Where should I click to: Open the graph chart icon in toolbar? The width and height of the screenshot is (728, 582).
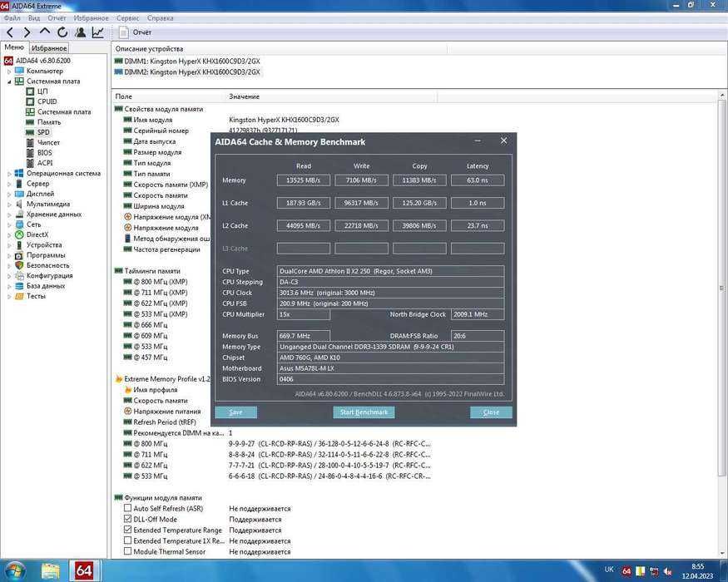[x=98, y=32]
